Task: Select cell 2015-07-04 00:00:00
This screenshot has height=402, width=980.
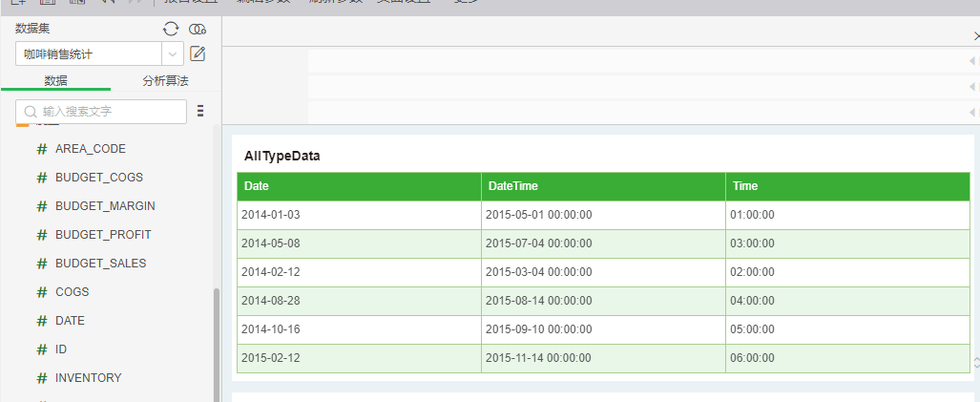Action: (x=603, y=243)
